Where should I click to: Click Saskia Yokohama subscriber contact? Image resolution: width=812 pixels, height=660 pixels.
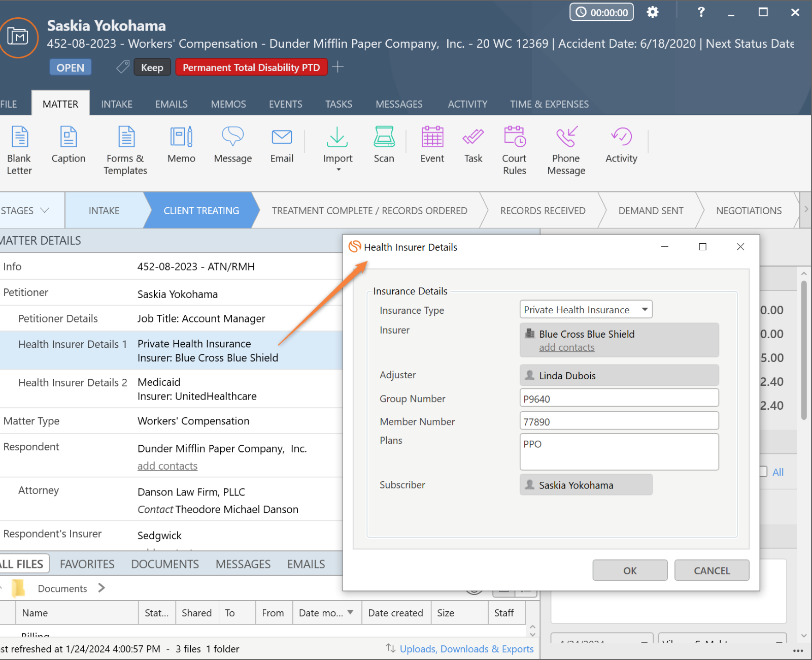coord(586,485)
